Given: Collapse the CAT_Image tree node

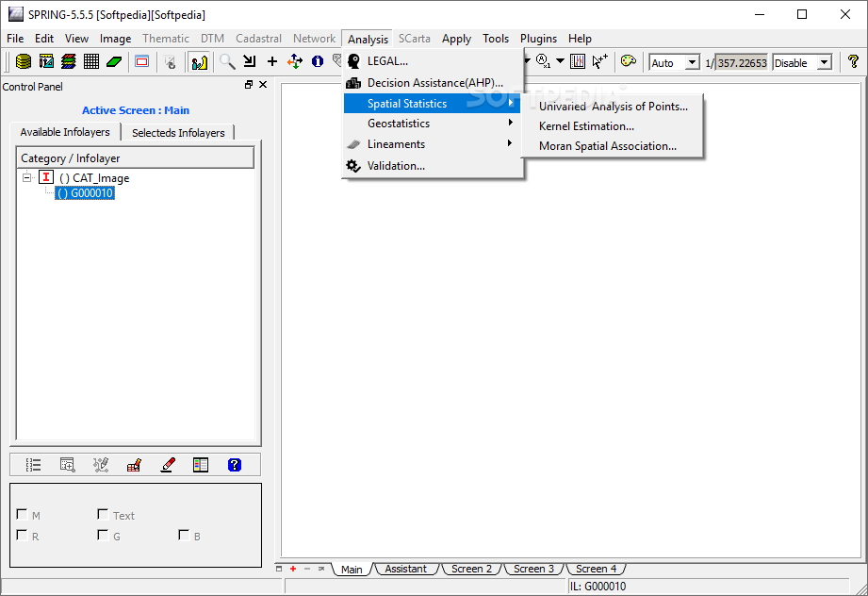Looking at the screenshot, I should pos(26,178).
